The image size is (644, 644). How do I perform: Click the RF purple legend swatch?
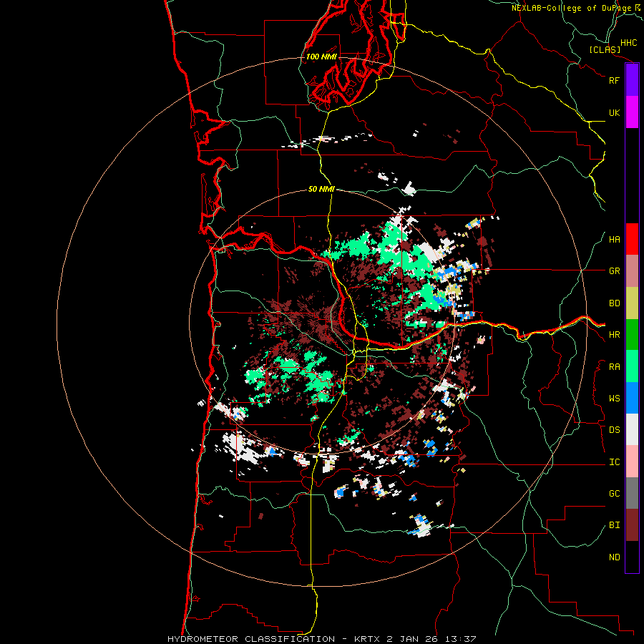[x=632, y=80]
